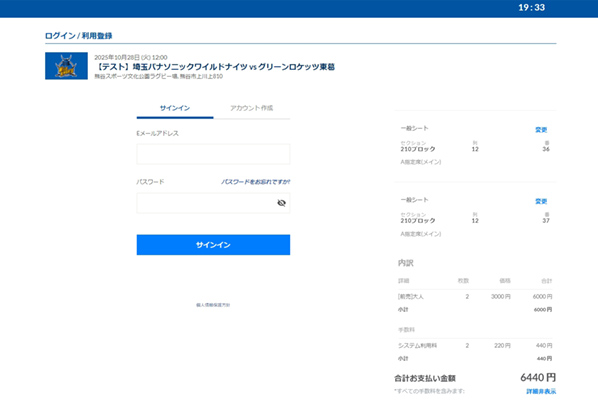
Task: Click the 6440円 total amount
Action: click(x=538, y=378)
